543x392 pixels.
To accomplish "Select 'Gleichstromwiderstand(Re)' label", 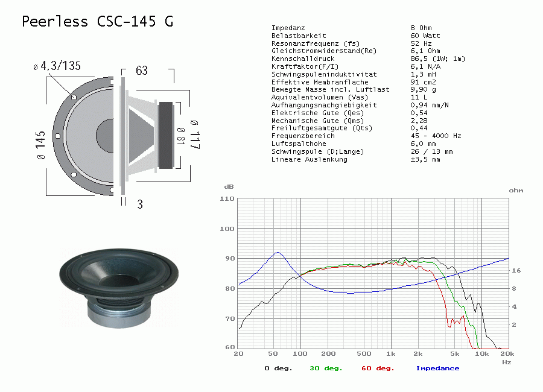I will [x=324, y=51].
